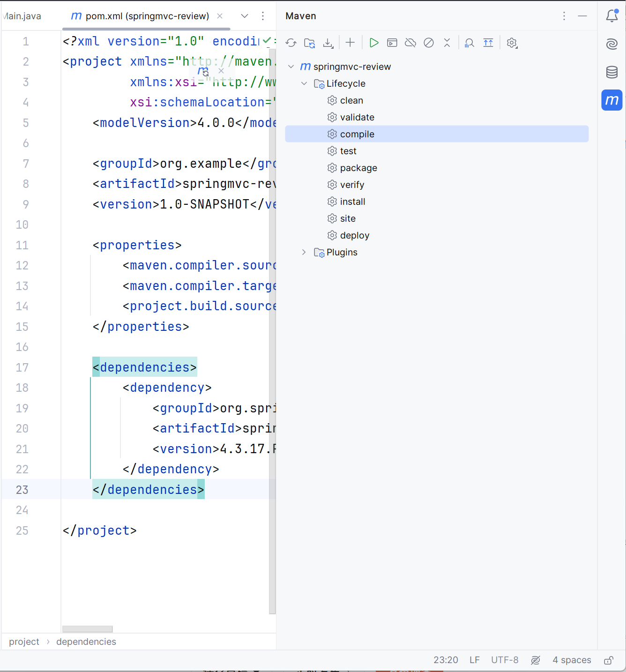Screen dimensions: 626x672
Task: Open the 4 spaces indent settings
Action: (572, 660)
